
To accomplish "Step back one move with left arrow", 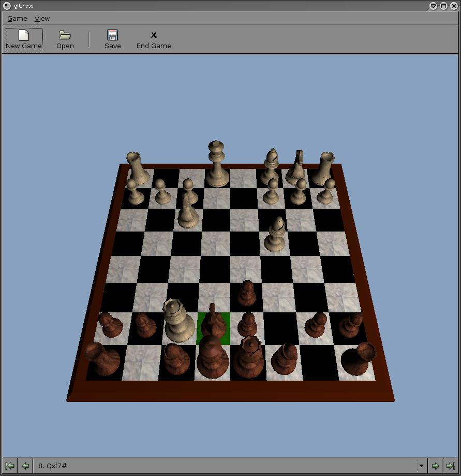I will click(25, 466).
